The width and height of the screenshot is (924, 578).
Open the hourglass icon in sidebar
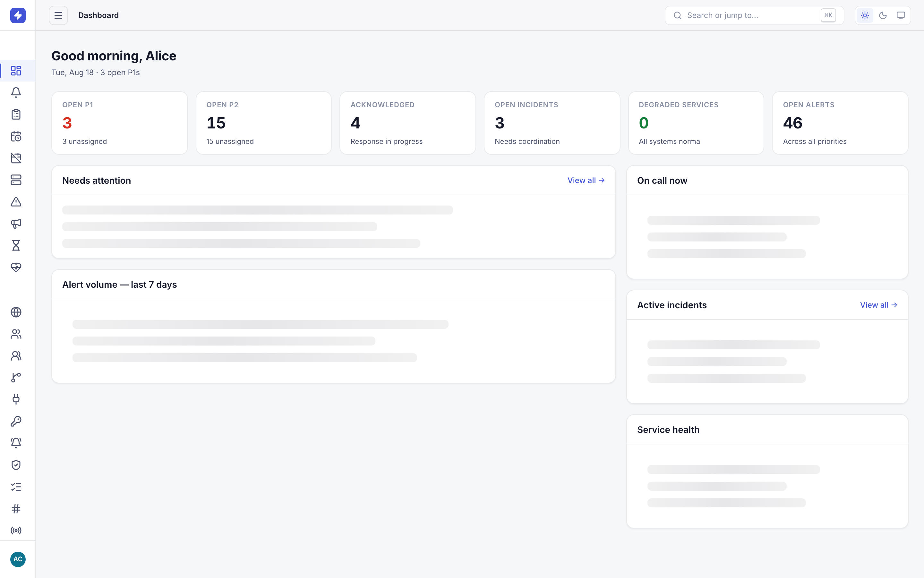tap(16, 245)
